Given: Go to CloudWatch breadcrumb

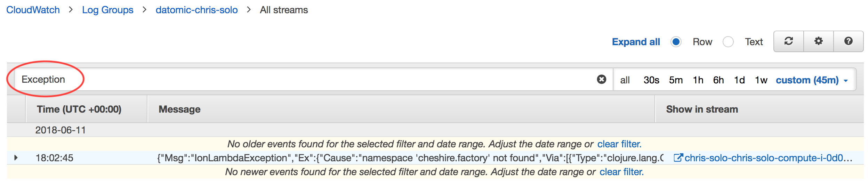Looking at the screenshot, I should pyautogui.click(x=33, y=10).
